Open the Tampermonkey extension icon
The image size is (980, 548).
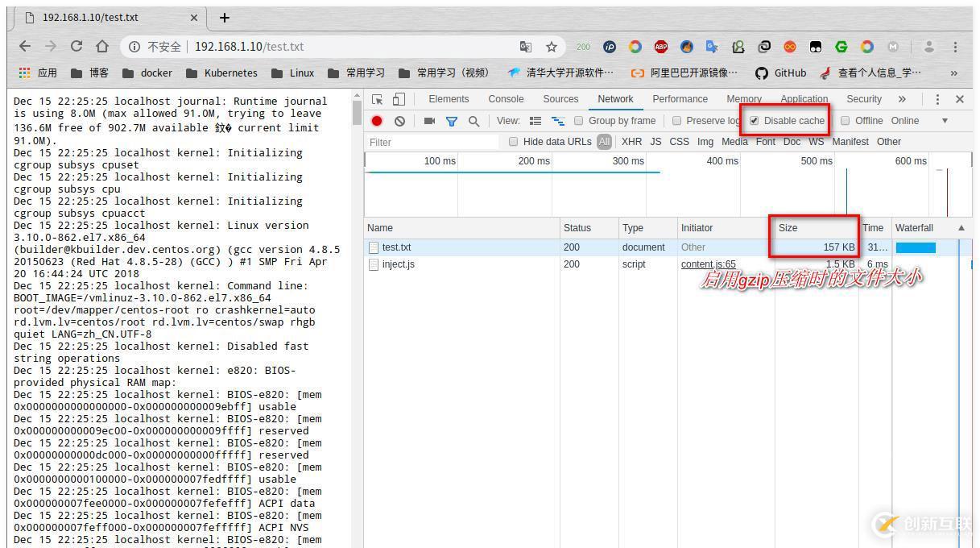[816, 47]
